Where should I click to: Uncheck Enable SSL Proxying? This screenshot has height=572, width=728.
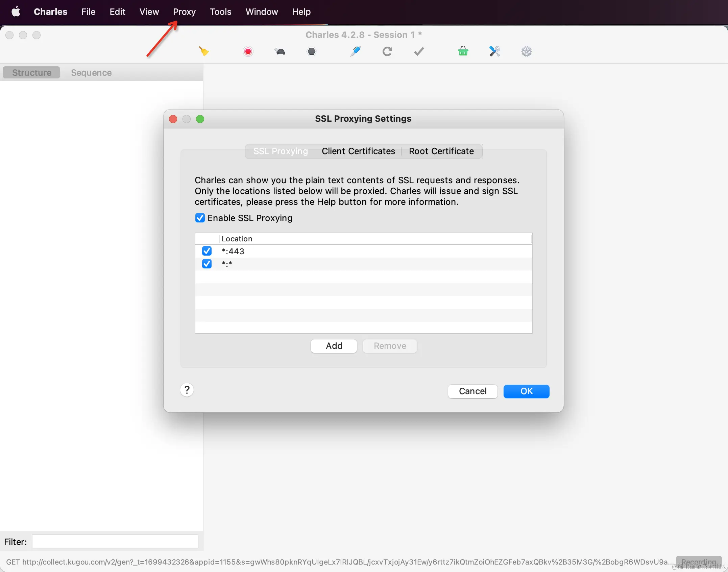click(200, 218)
